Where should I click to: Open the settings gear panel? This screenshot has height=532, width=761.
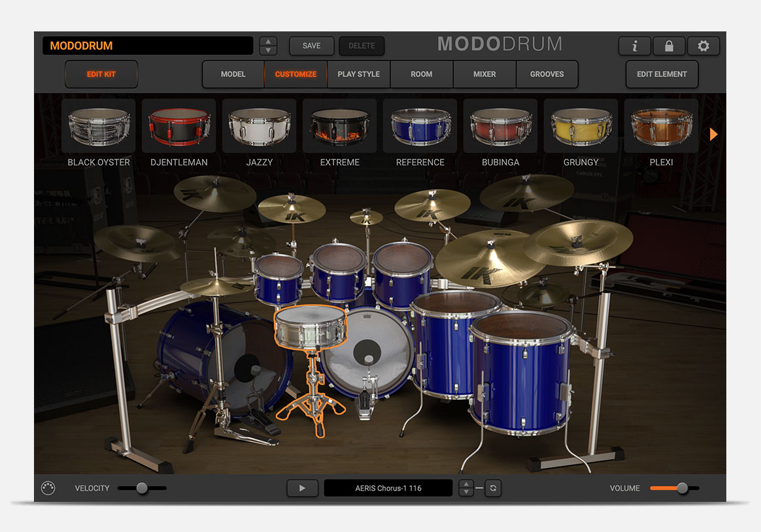pyautogui.click(x=703, y=46)
